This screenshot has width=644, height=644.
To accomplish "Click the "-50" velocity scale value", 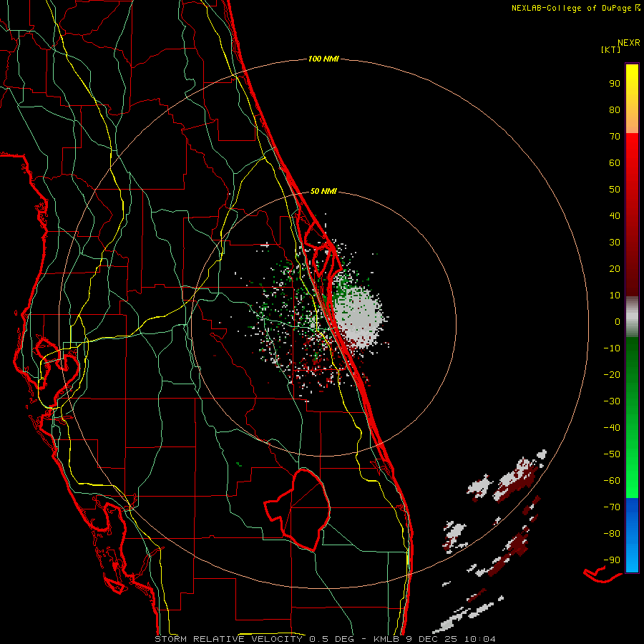I will [612, 454].
